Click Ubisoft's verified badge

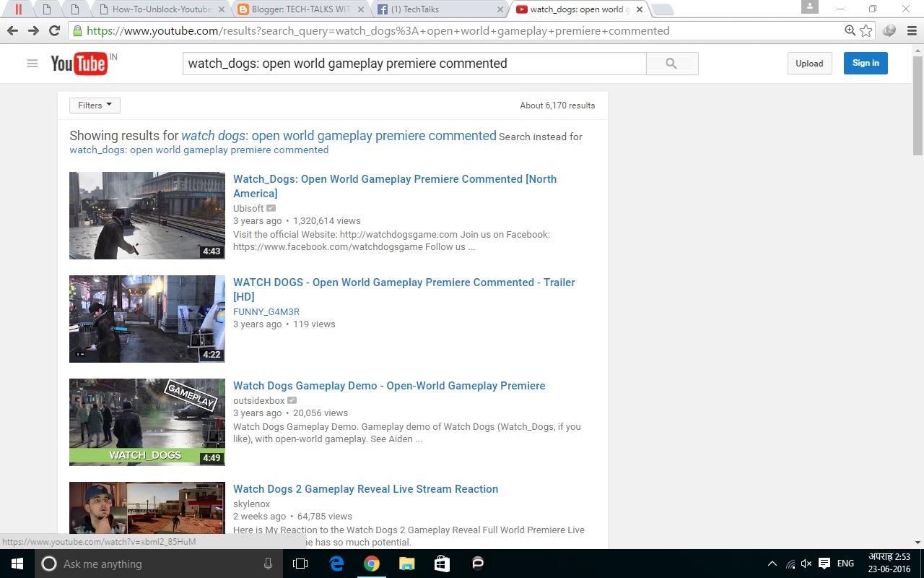(271, 208)
